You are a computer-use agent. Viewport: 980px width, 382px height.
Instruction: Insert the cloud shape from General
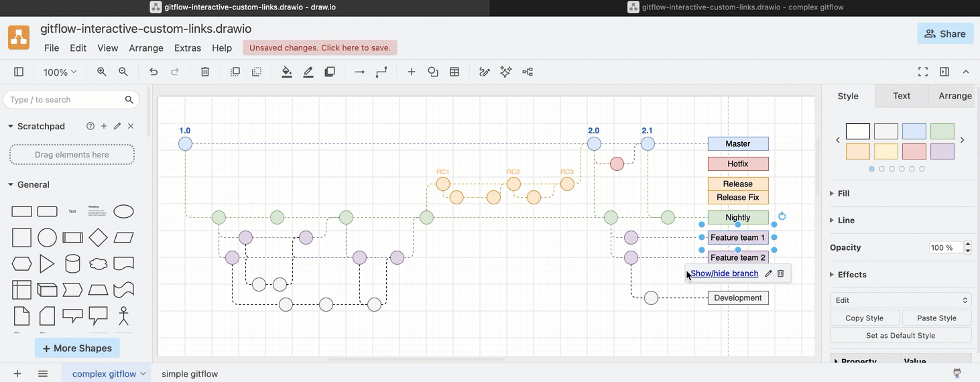click(98, 263)
